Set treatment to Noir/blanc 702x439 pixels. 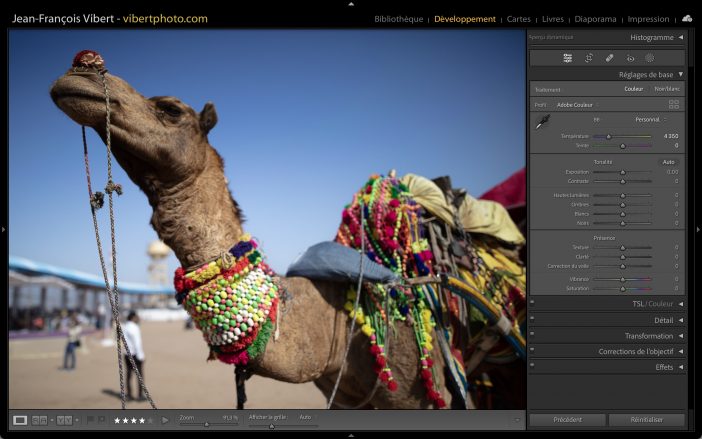point(666,89)
